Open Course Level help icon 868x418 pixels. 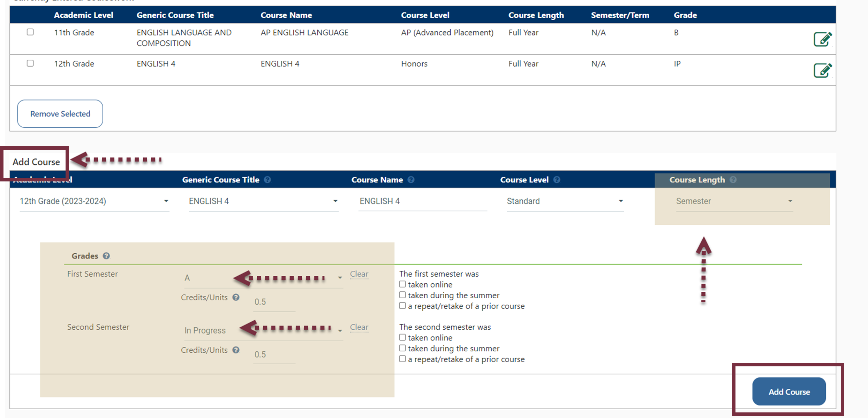[x=557, y=180]
